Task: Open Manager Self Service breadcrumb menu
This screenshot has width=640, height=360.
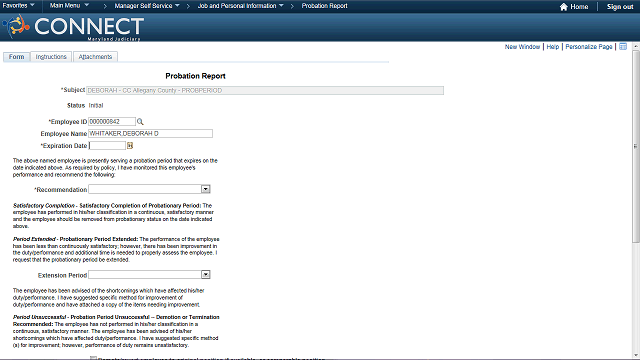Action: 147,6
